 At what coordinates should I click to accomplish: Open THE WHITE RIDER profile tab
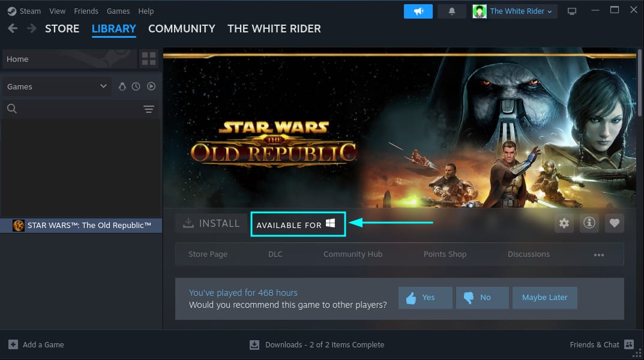click(274, 29)
